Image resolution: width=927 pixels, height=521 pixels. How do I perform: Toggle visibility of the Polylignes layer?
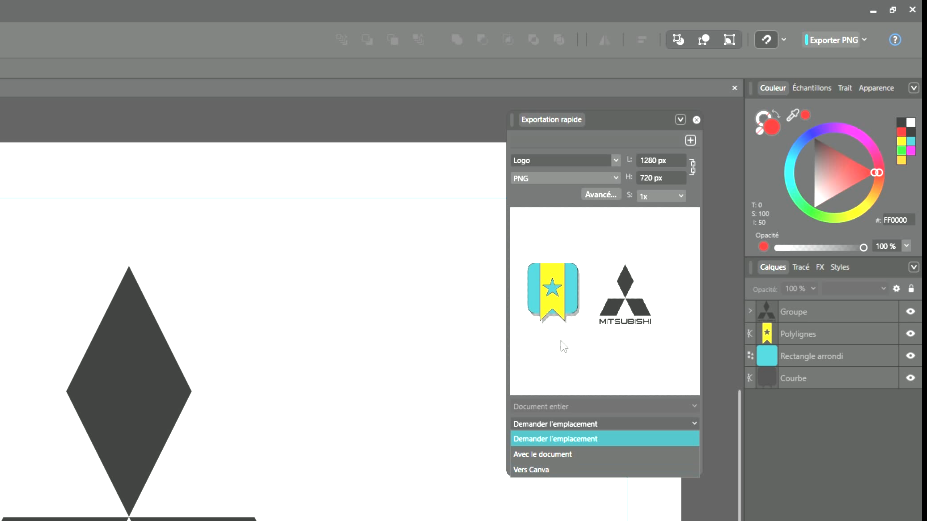click(910, 334)
